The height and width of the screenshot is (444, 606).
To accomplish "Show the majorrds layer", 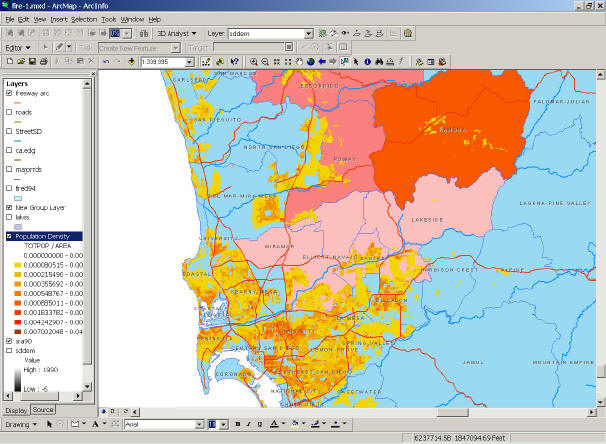I will pyautogui.click(x=9, y=169).
